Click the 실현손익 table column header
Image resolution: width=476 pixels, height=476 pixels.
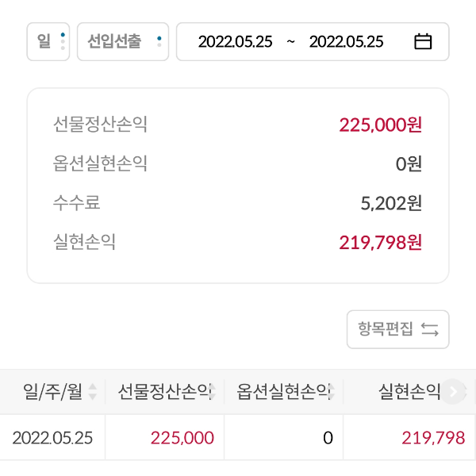point(409,391)
